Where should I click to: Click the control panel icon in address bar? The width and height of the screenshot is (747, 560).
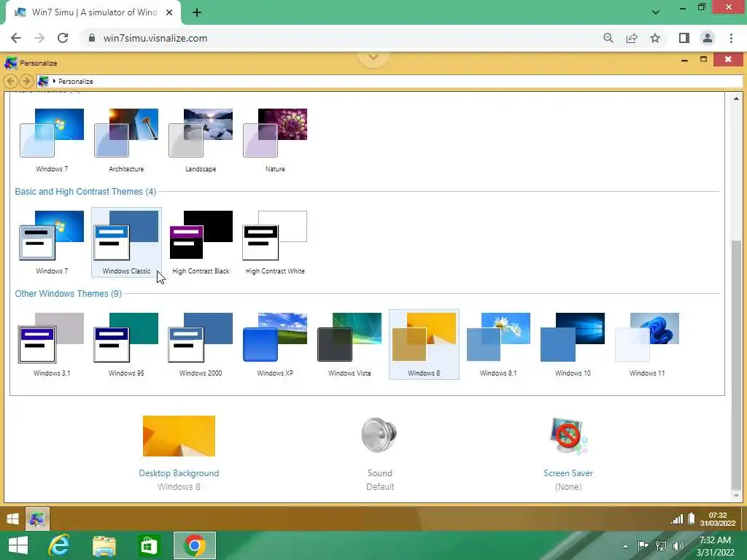tap(43, 81)
